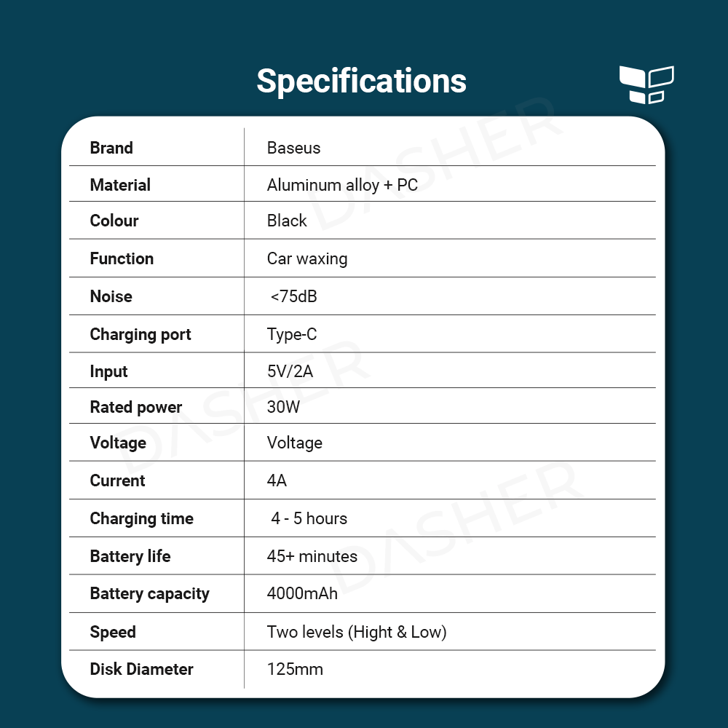
Task: Select the Colour row label
Action: tap(114, 221)
